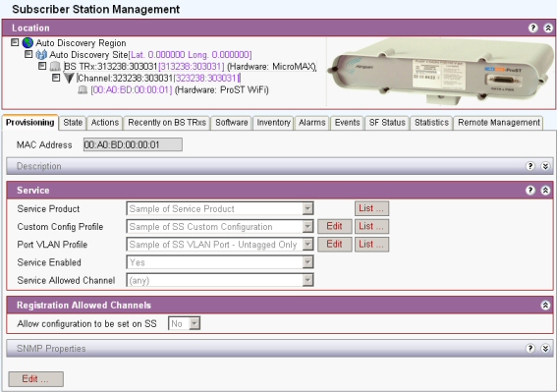Click the Channel antenna icon
The width and height of the screenshot is (557, 392).
point(69,78)
